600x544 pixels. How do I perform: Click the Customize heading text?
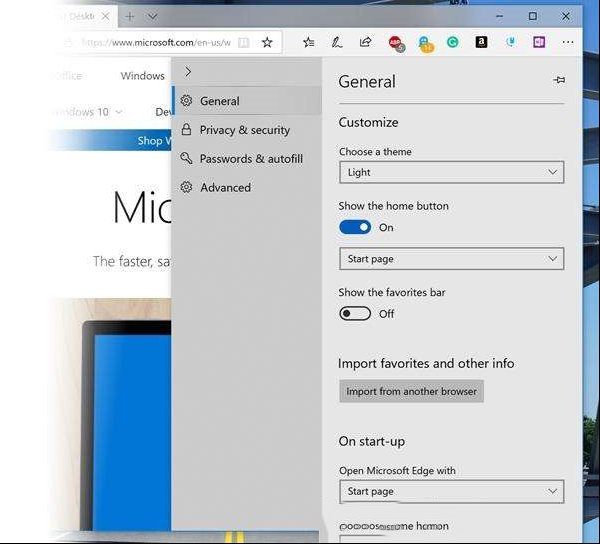(368, 122)
